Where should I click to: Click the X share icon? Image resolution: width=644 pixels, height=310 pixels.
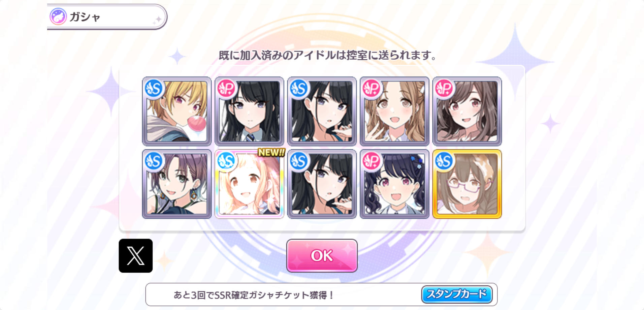tap(136, 256)
